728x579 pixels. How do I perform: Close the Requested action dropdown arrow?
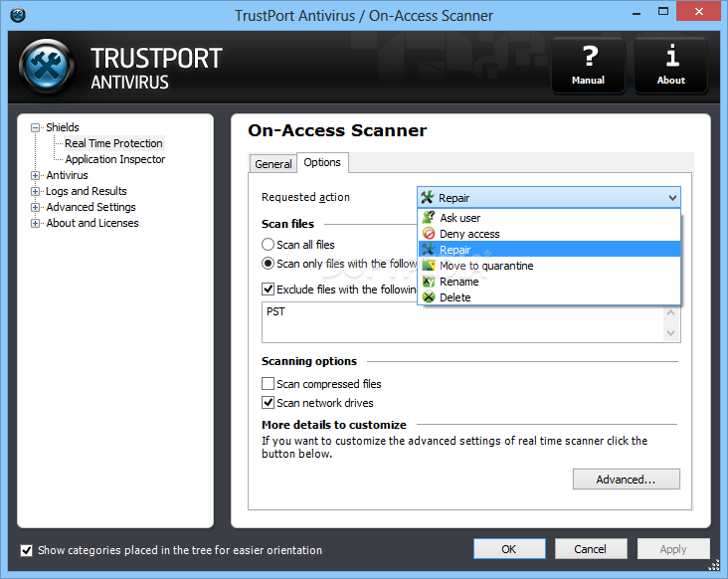pos(672,198)
